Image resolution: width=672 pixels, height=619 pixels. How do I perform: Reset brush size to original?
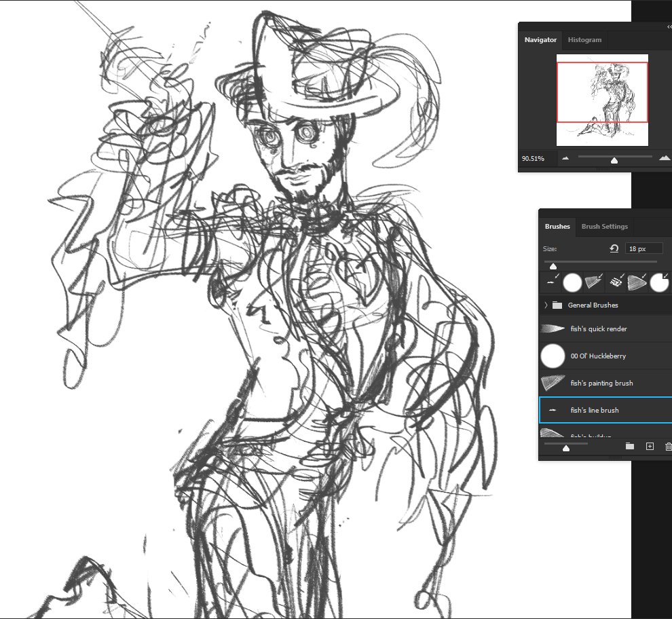(x=614, y=248)
